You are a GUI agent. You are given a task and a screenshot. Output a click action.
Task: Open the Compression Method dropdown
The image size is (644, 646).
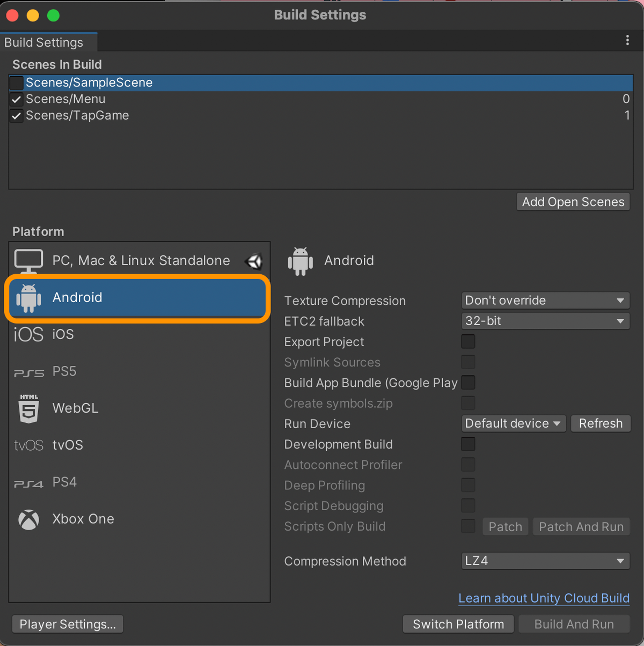[545, 561]
